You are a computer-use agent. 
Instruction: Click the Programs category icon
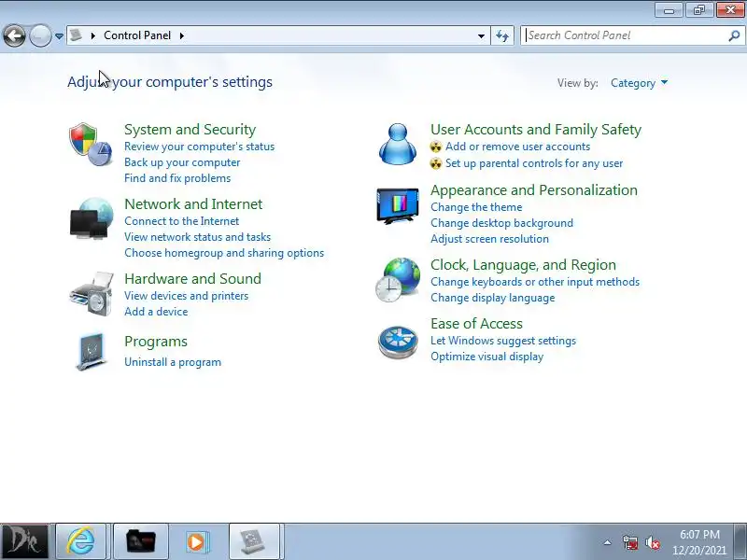point(92,352)
